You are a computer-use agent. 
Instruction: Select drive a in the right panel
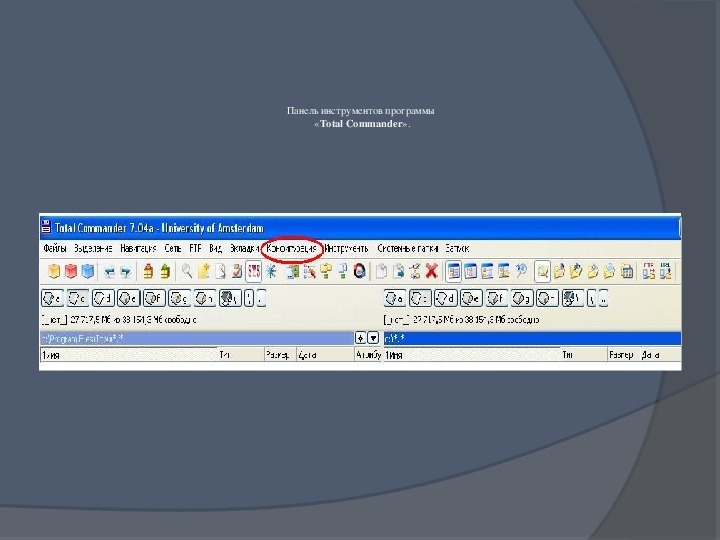click(395, 298)
